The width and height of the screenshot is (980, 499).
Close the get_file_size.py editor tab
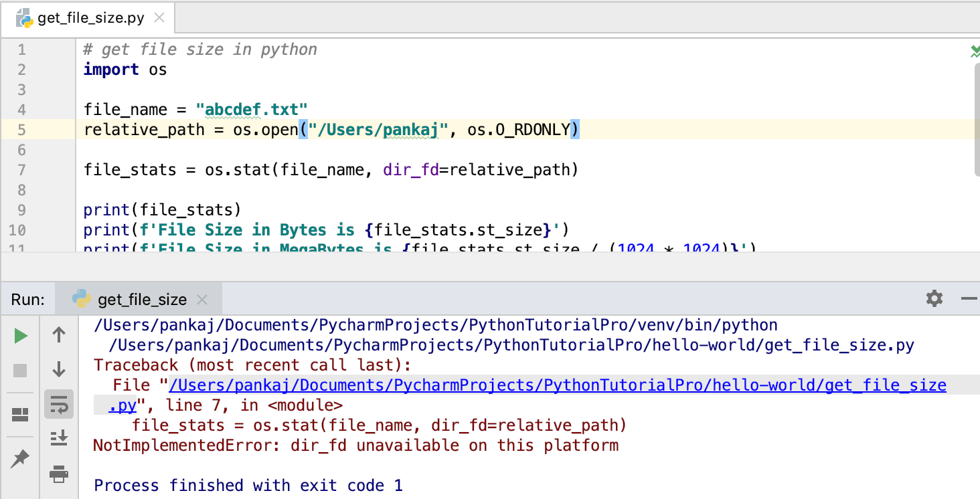[x=159, y=18]
